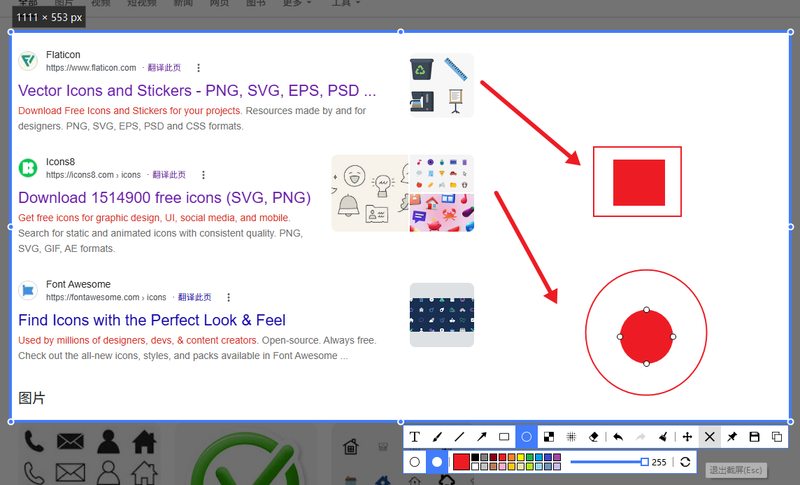Select the Text tool in the toolbar
Image resolution: width=800 pixels, height=485 pixels.
pos(414,437)
